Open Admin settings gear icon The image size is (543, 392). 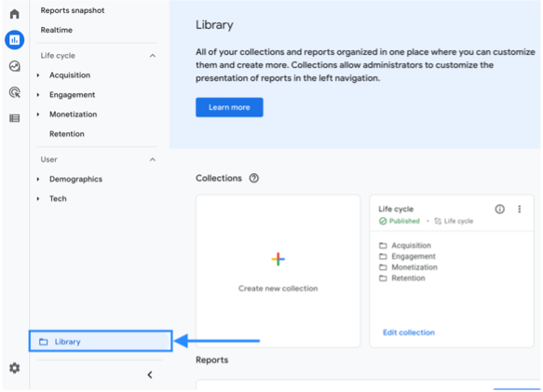pos(15,368)
